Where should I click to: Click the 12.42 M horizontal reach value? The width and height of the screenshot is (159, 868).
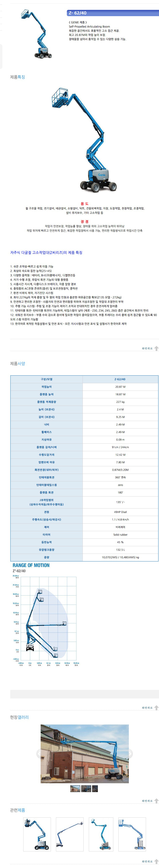tap(120, 455)
